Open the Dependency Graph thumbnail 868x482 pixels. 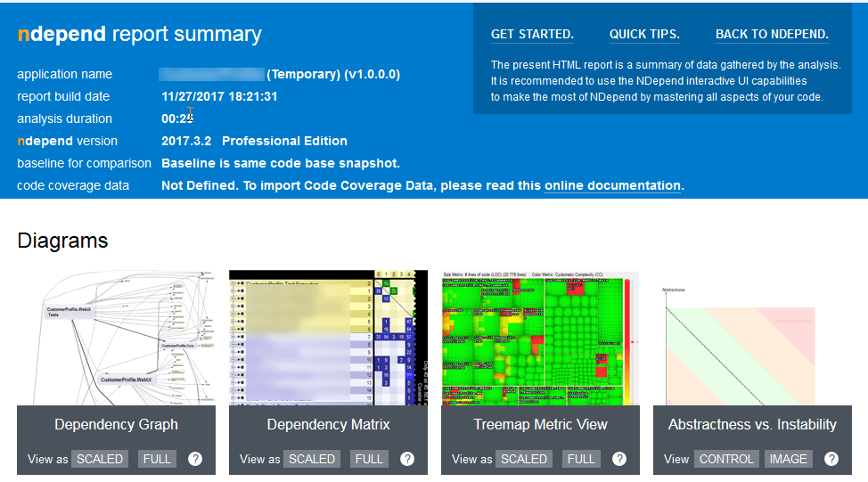(116, 338)
